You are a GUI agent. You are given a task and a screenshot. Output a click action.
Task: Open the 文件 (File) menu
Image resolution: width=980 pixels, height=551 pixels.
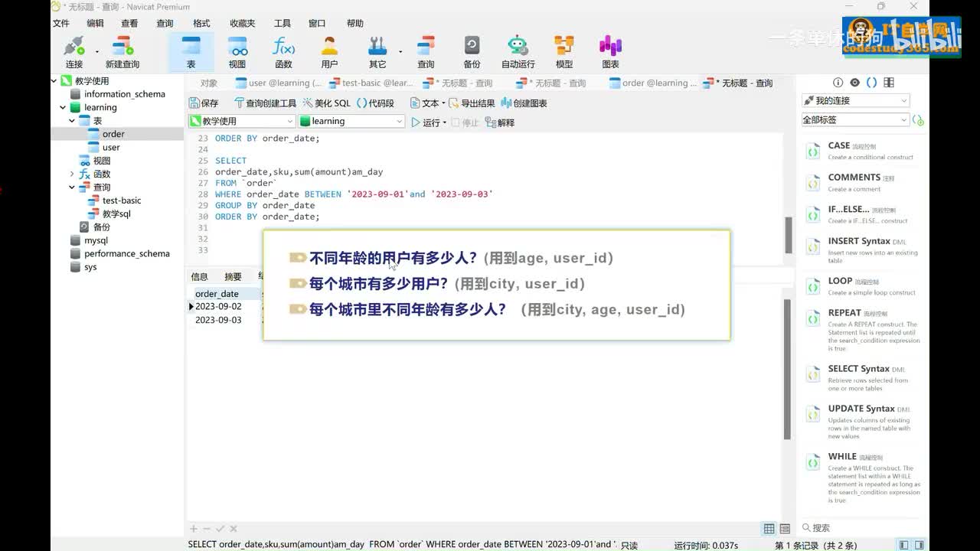pos(61,24)
